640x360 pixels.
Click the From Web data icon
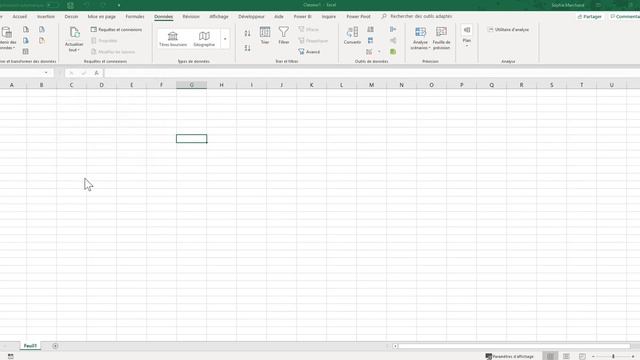click(x=26, y=40)
